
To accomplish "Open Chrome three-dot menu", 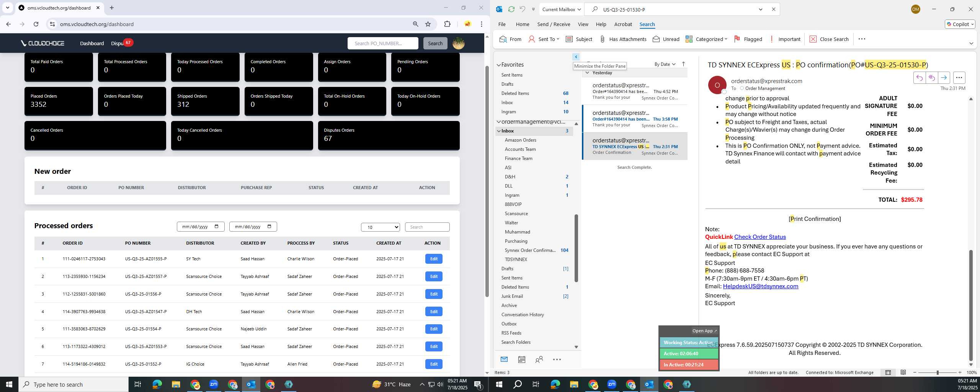I will tap(482, 24).
